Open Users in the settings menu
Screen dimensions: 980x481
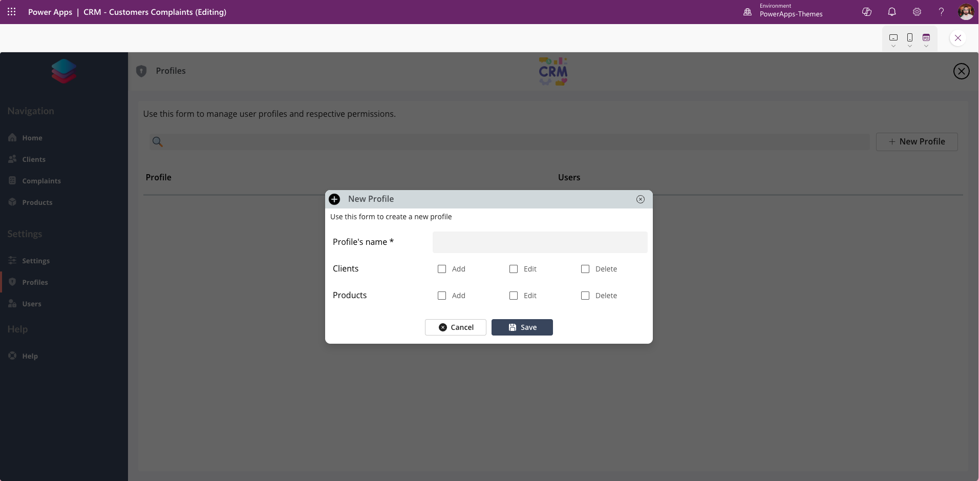pos(32,304)
